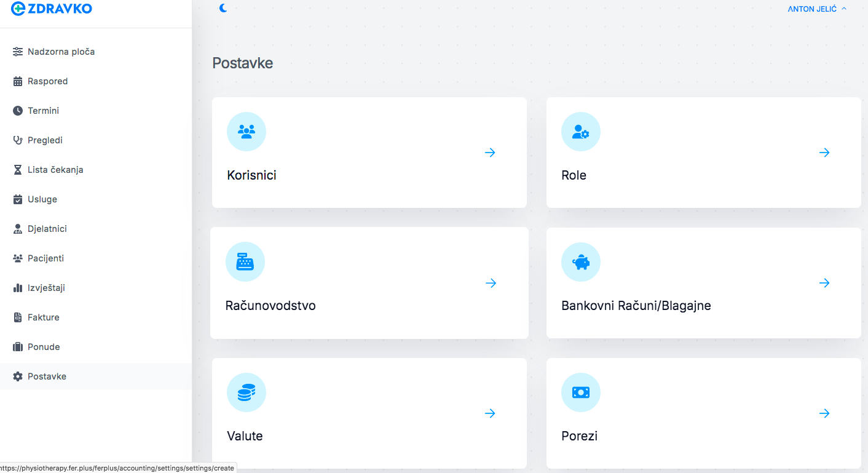Open Ponude sidebar label

pos(44,347)
